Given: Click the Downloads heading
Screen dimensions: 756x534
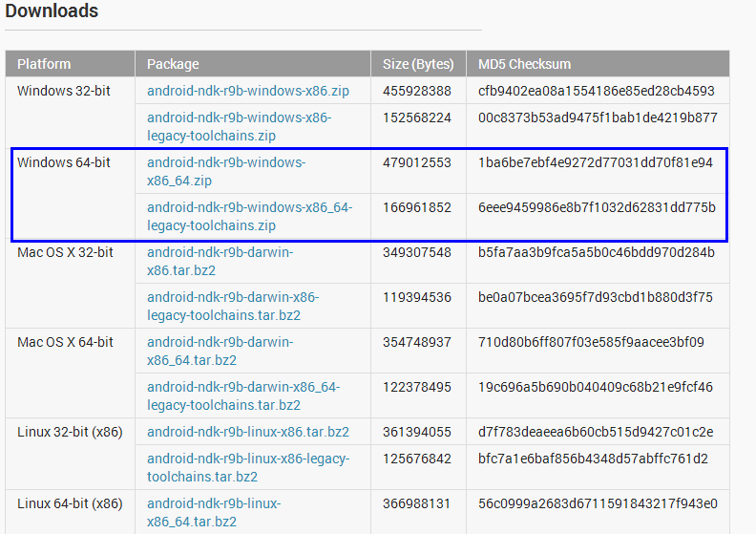Looking at the screenshot, I should 52,11.
